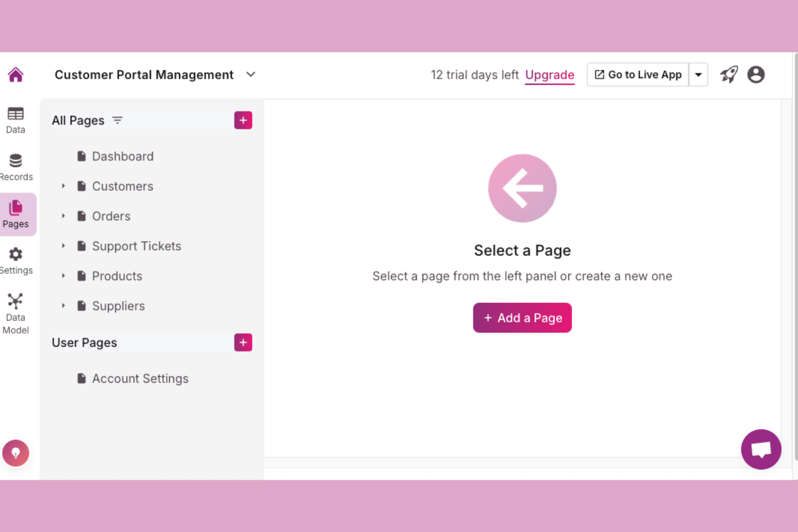The image size is (798, 532).
Task: Open the chat support widget
Action: [x=761, y=449]
